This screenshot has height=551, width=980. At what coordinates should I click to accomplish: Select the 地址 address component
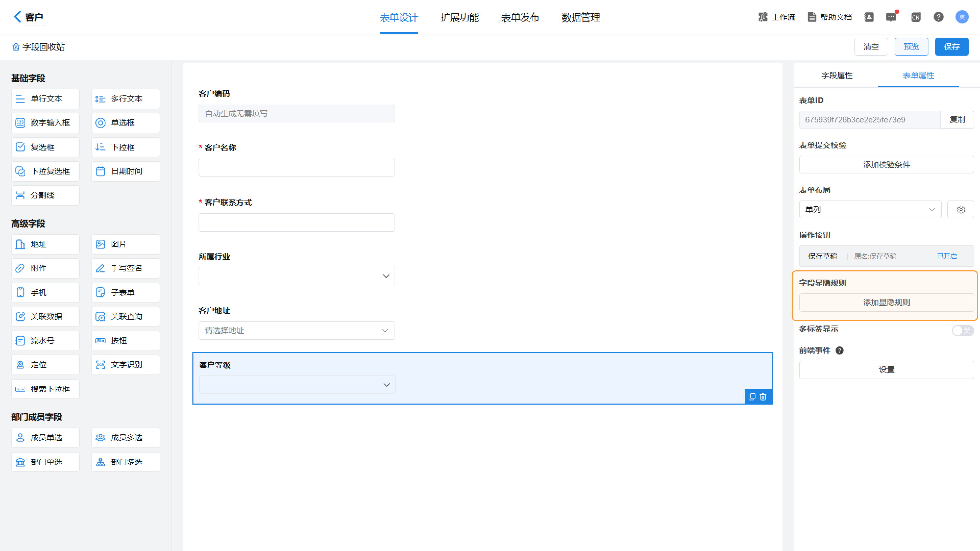[45, 244]
